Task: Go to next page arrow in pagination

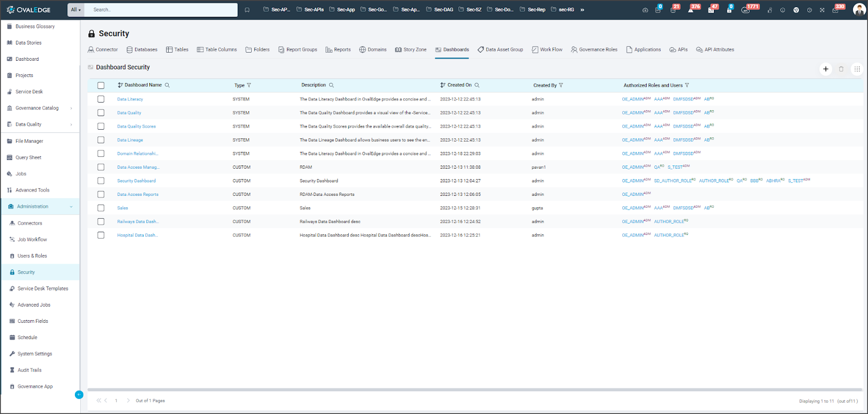Action: click(x=128, y=400)
